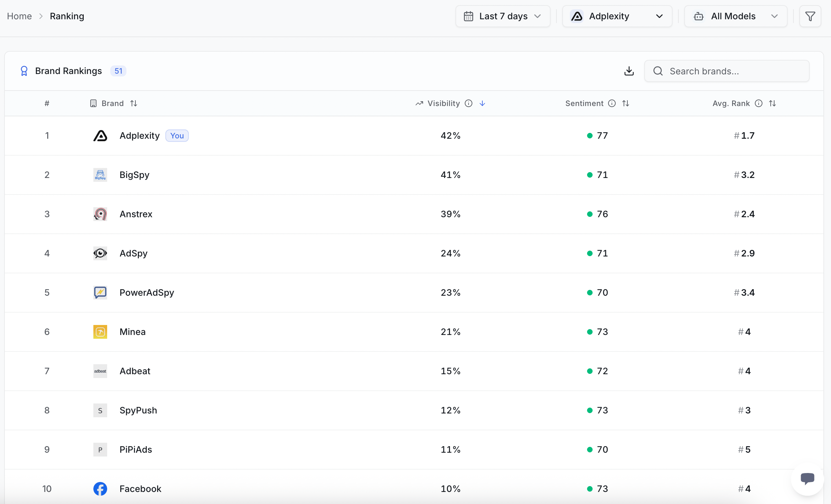The image size is (831, 504).
Task: Click the Search brands input field
Action: 727,71
